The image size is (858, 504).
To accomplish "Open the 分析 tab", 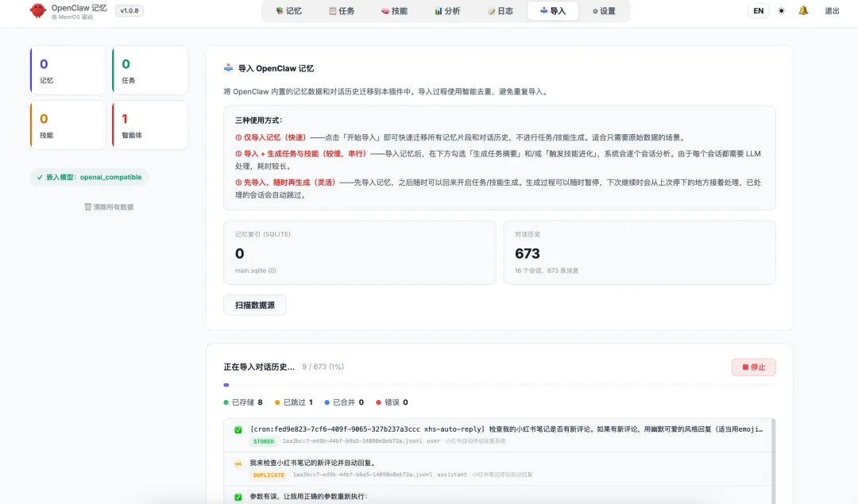I will 447,11.
